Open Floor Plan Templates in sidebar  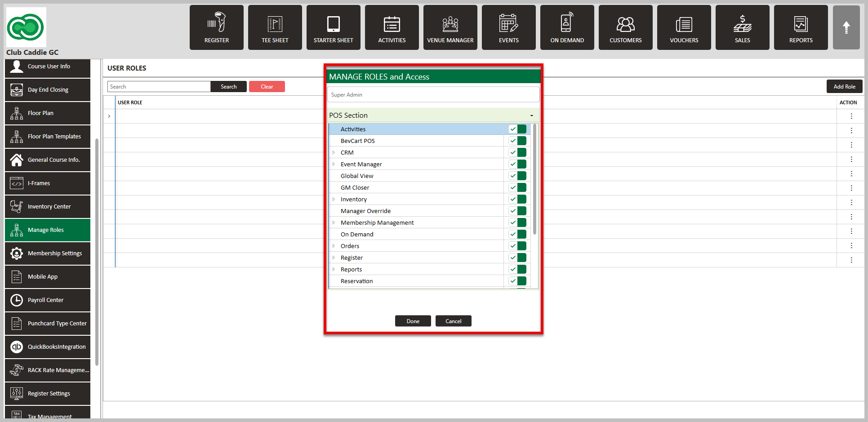click(x=48, y=137)
